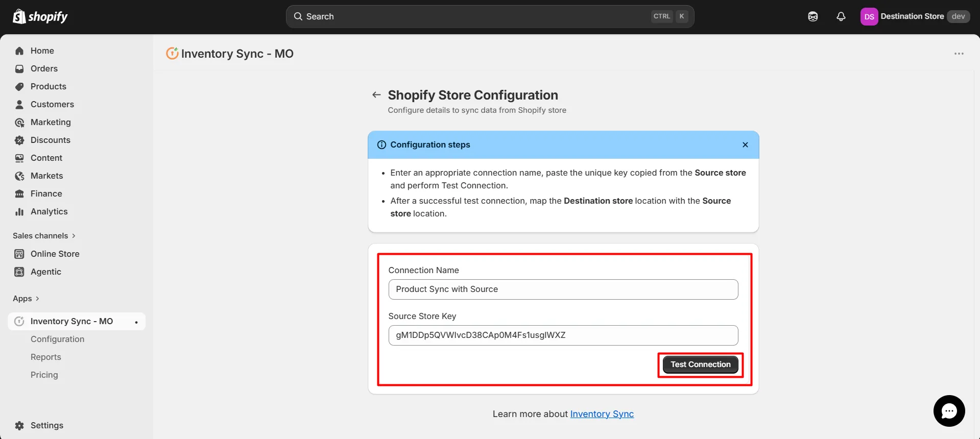
Task: Click the Analytics bar chart icon
Action: [x=19, y=211]
